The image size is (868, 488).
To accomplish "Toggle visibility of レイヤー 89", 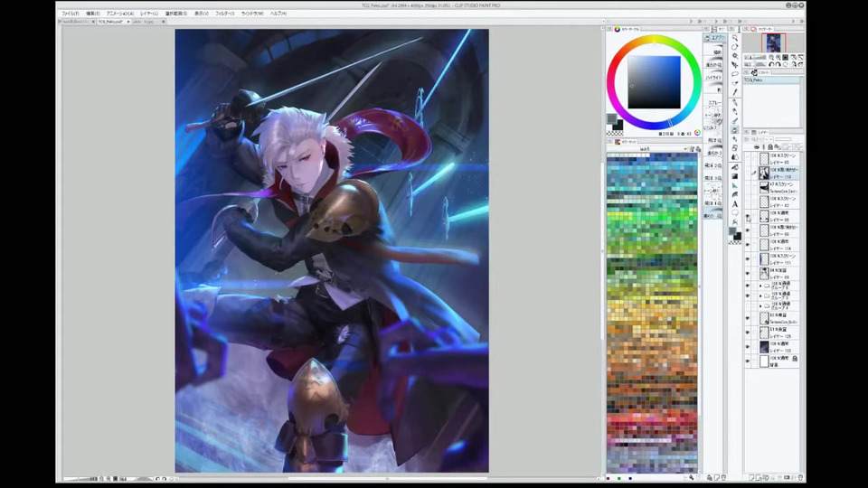I will tap(748, 274).
